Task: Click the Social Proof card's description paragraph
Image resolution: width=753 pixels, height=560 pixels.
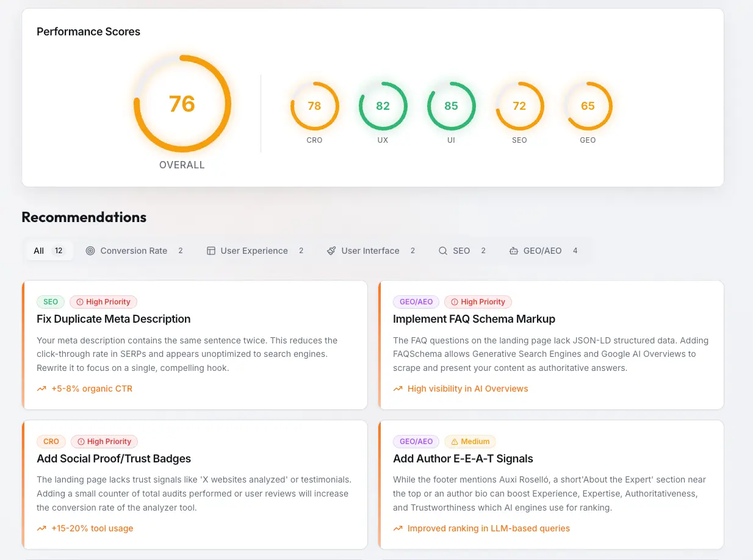Action: pyautogui.click(x=194, y=494)
